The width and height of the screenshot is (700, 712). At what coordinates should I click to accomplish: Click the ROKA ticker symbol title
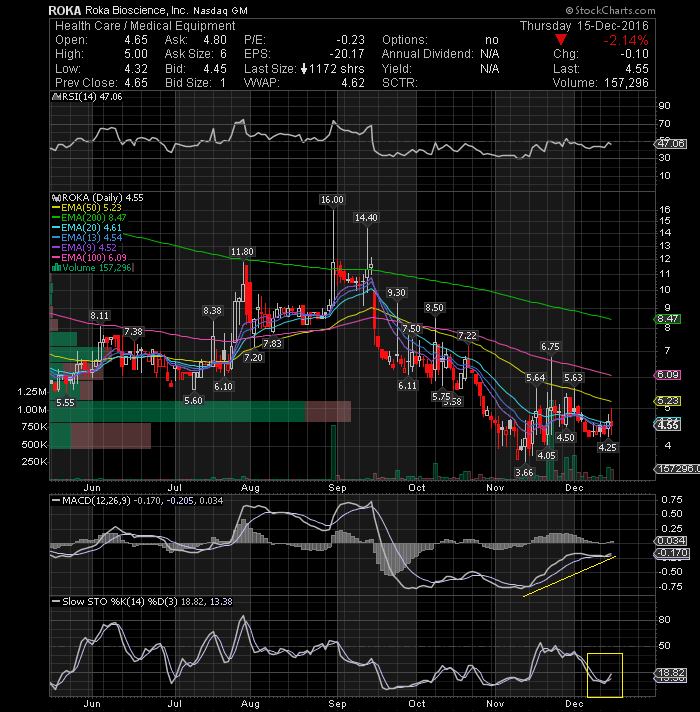pos(65,10)
